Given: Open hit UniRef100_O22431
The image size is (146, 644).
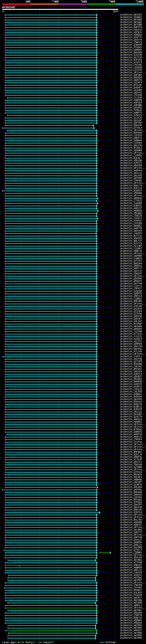Looking at the screenshot, I should (131, 118).
